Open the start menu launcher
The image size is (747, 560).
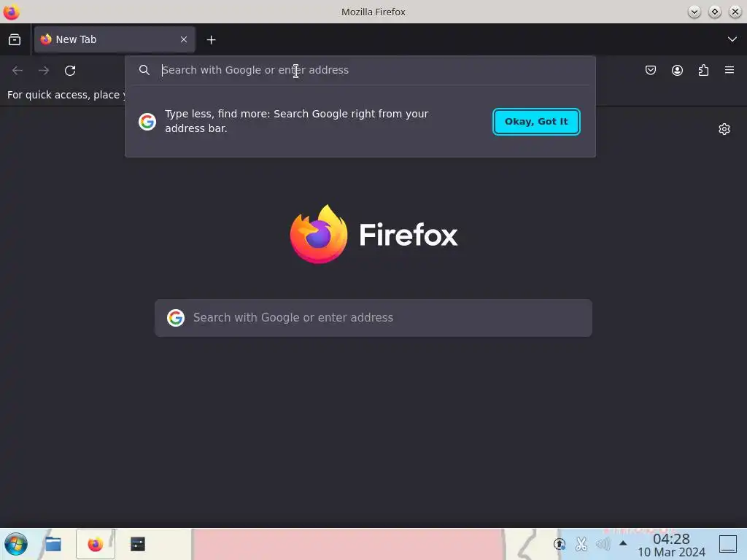[x=16, y=544]
